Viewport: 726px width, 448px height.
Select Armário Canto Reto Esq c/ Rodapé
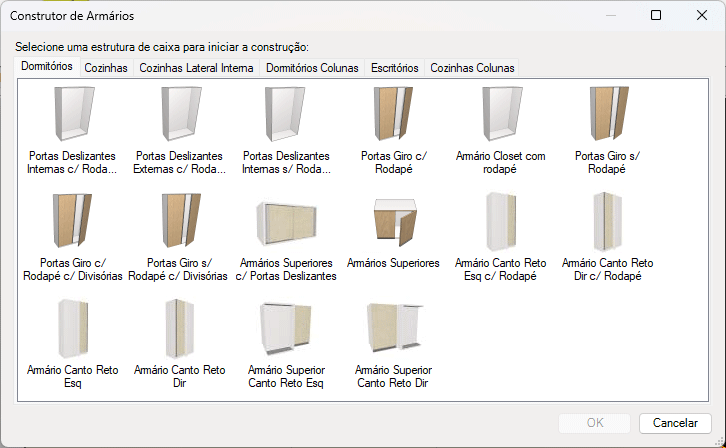(500, 223)
